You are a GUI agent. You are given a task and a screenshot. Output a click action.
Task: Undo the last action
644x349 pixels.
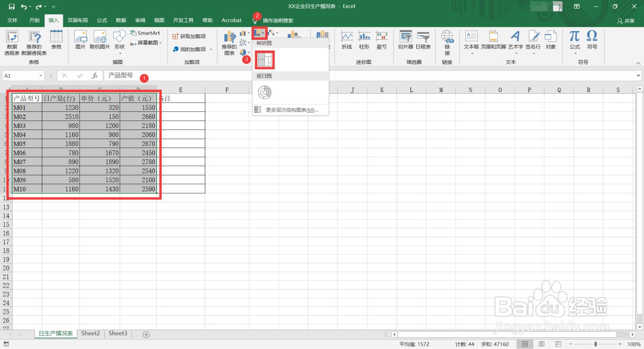click(24, 6)
